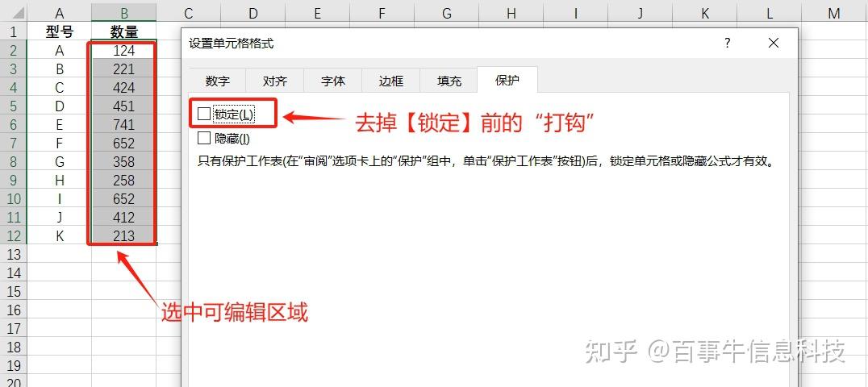Click row 9 header

point(13,181)
